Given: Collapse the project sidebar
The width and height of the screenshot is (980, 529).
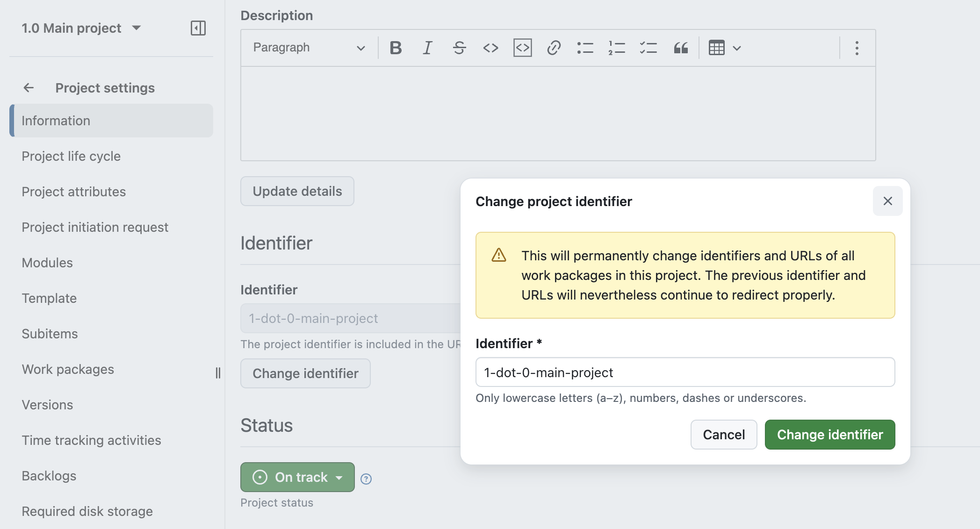Looking at the screenshot, I should pyautogui.click(x=198, y=28).
